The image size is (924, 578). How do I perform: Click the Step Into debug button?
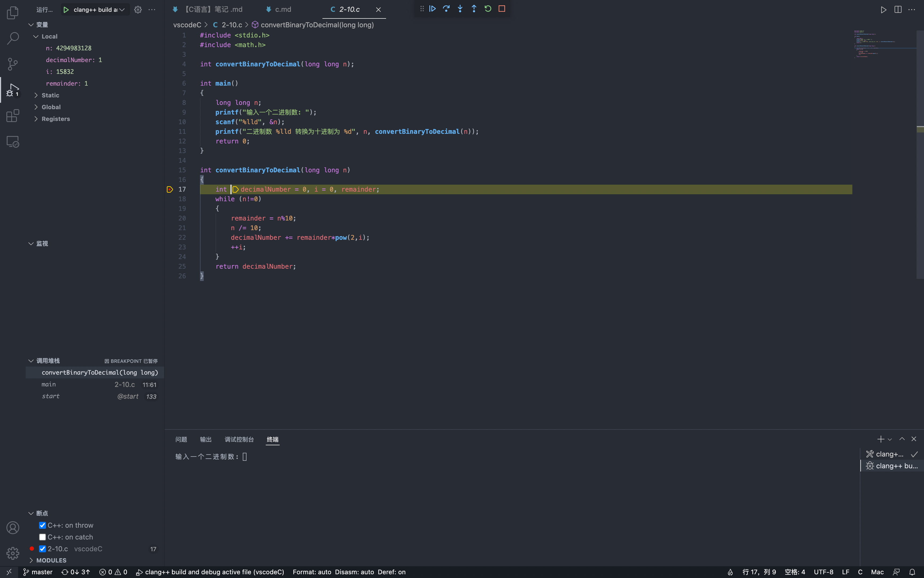(x=460, y=9)
